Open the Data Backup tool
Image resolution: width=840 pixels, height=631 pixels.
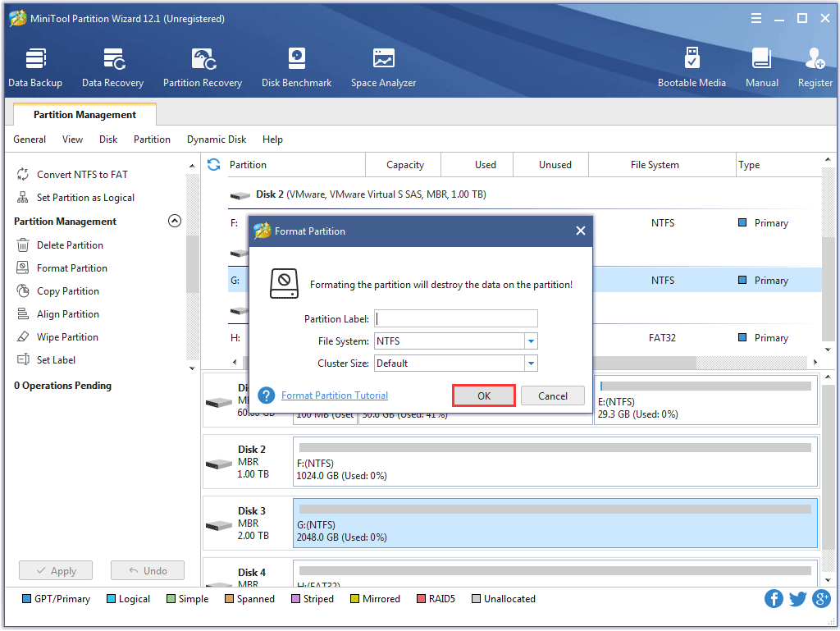click(x=35, y=67)
